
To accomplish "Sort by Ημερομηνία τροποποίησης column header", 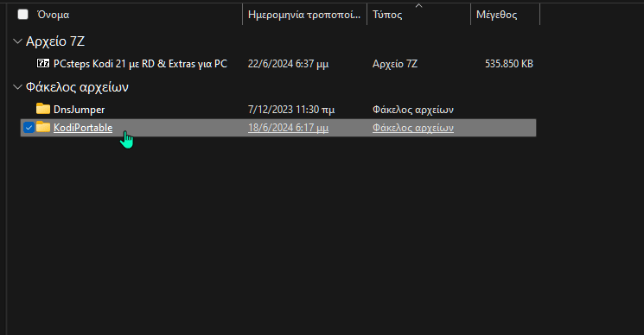I will 304,15.
